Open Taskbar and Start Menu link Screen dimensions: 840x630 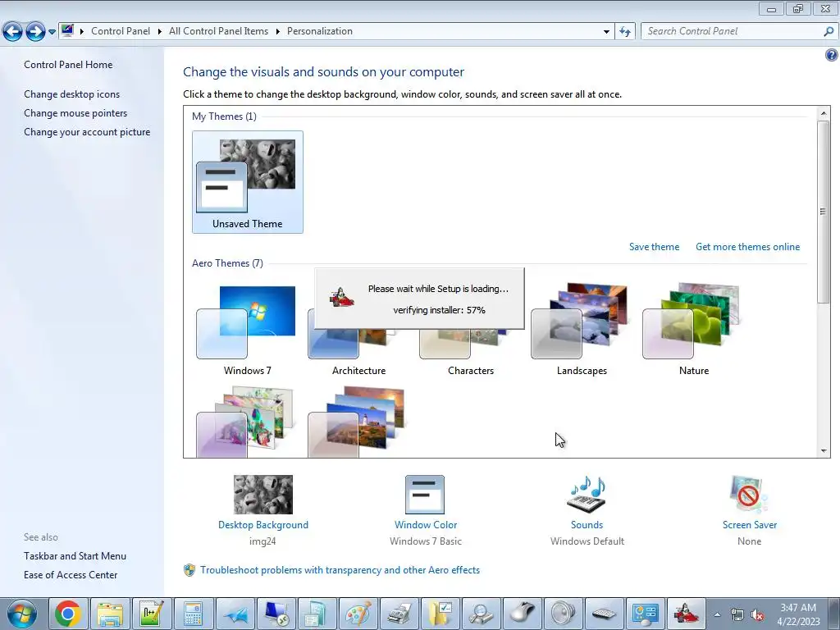(x=75, y=556)
